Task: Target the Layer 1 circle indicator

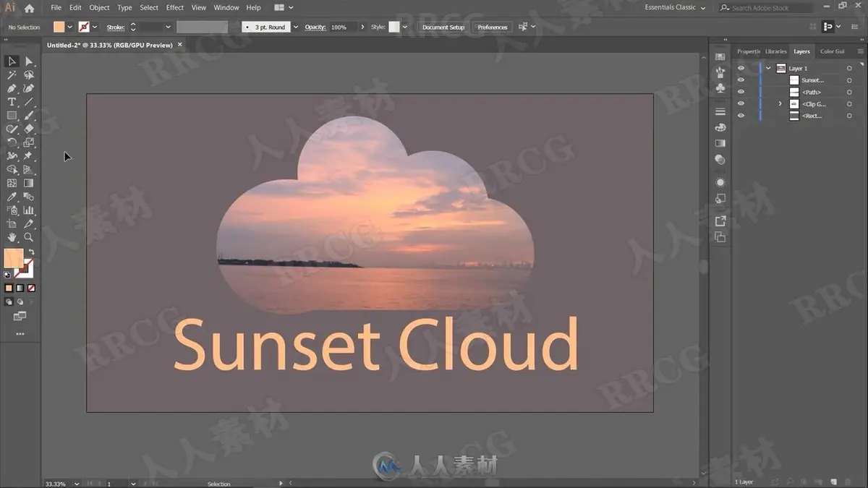Action: pyautogui.click(x=849, y=69)
